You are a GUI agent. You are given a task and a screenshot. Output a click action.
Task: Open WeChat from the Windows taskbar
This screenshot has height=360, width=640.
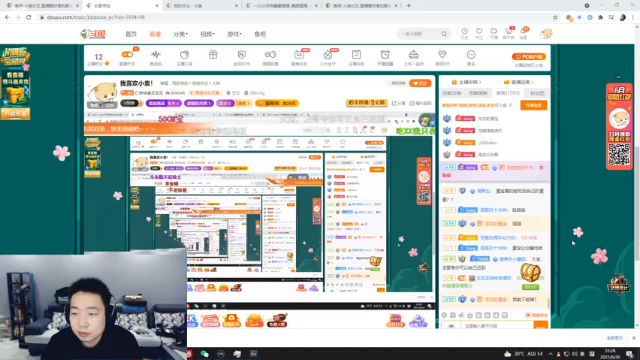coord(204,354)
